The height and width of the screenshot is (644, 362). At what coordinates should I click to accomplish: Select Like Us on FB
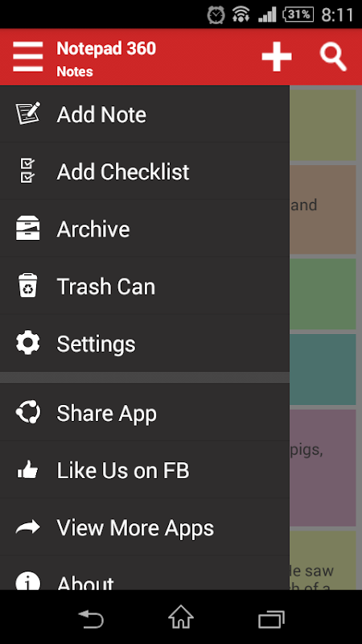[145, 470]
